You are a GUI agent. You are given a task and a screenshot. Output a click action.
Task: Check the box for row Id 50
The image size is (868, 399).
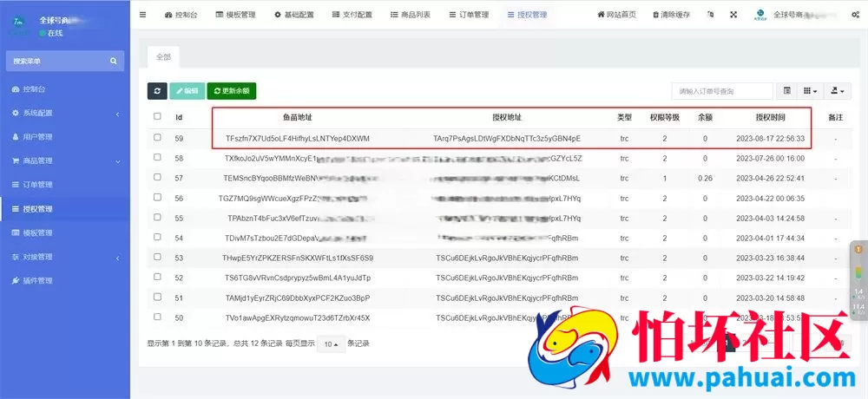click(x=157, y=317)
